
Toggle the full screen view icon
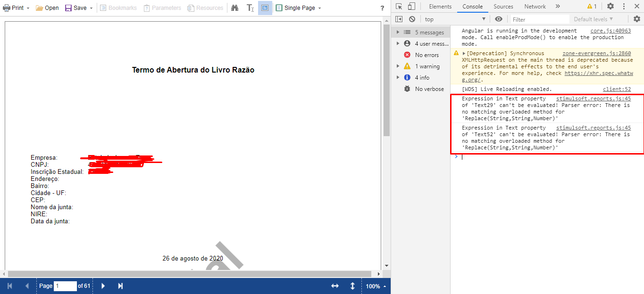265,8
